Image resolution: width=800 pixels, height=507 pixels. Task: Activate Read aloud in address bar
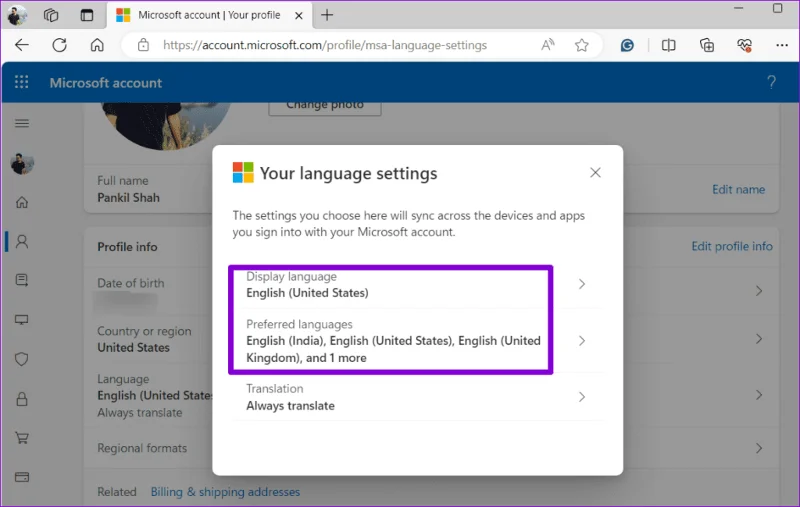[547, 45]
